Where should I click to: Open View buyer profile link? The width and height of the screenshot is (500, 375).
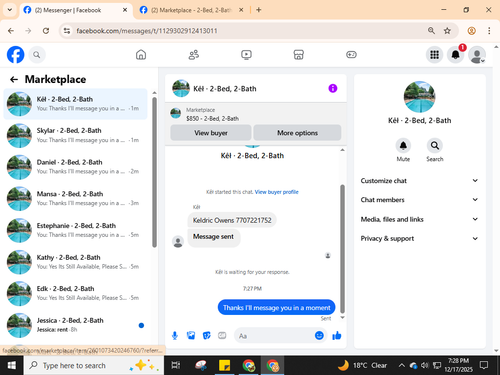276,192
